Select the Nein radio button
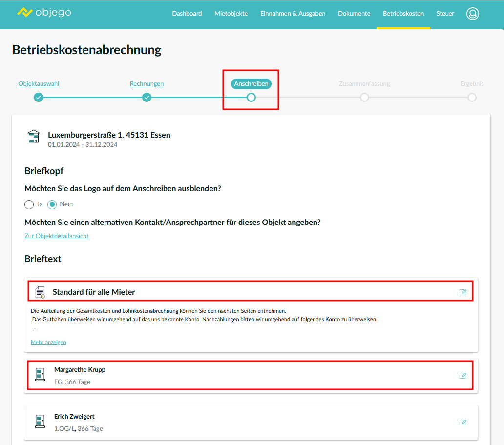504x445 pixels. click(x=52, y=204)
